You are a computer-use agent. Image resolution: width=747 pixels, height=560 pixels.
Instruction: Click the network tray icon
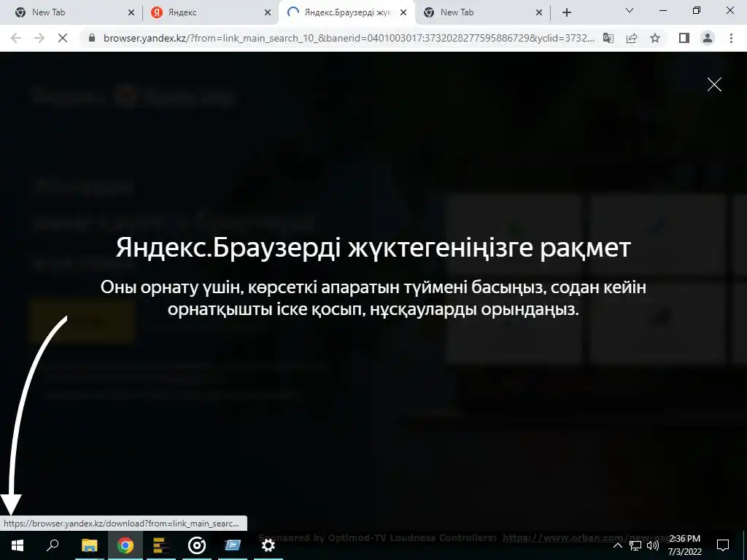pyautogui.click(x=635, y=545)
